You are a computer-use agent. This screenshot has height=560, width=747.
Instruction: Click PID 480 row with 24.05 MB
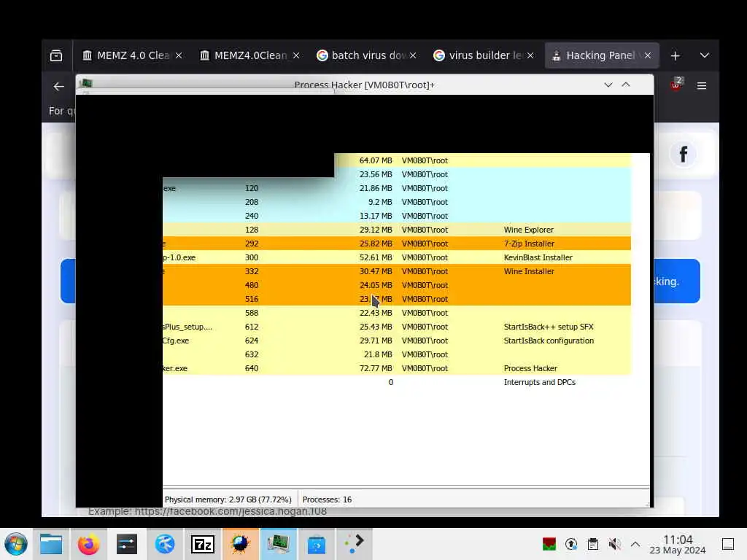(x=396, y=285)
